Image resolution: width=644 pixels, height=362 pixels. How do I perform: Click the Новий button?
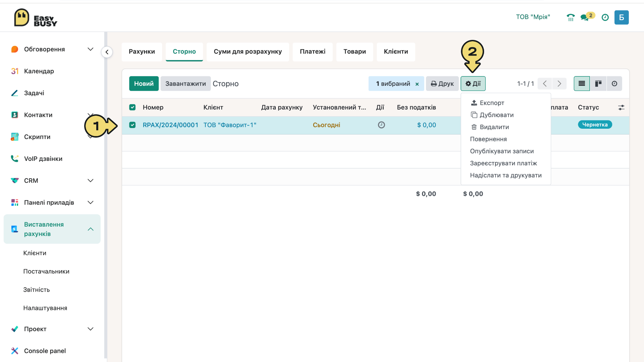[x=144, y=83]
